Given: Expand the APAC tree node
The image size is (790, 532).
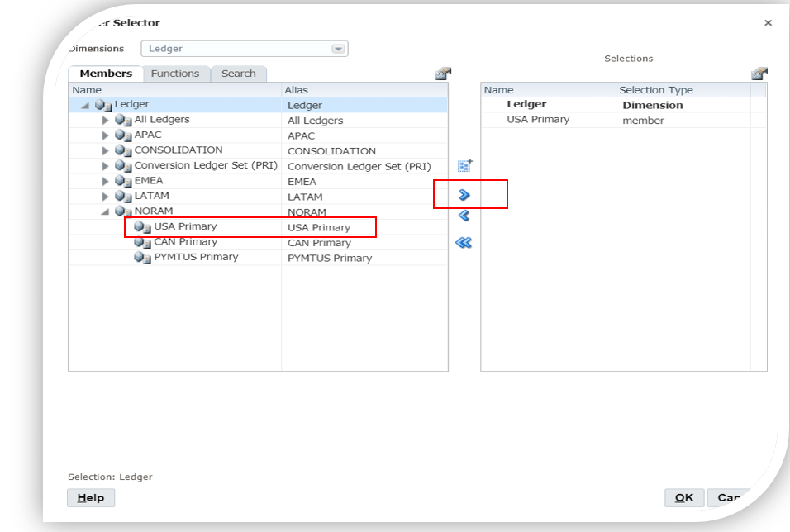Looking at the screenshot, I should [x=106, y=135].
